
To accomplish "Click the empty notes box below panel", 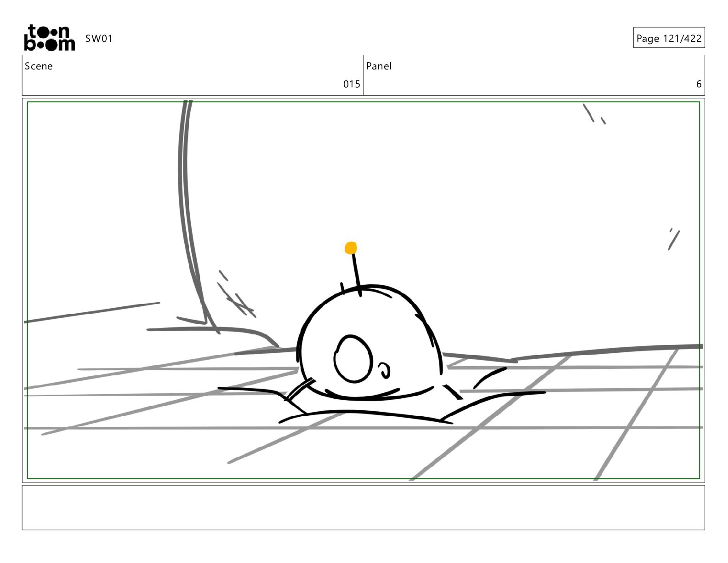I will pos(363,507).
